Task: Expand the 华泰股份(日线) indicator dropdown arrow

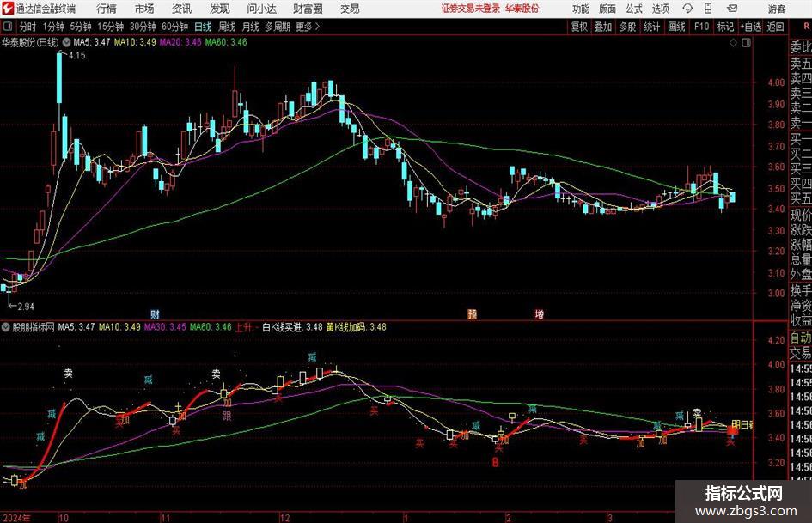Action: (x=66, y=42)
